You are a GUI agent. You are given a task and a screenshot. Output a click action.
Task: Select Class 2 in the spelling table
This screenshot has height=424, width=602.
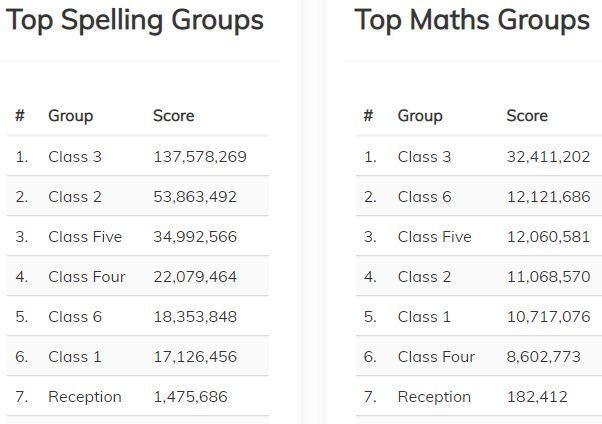(75, 197)
